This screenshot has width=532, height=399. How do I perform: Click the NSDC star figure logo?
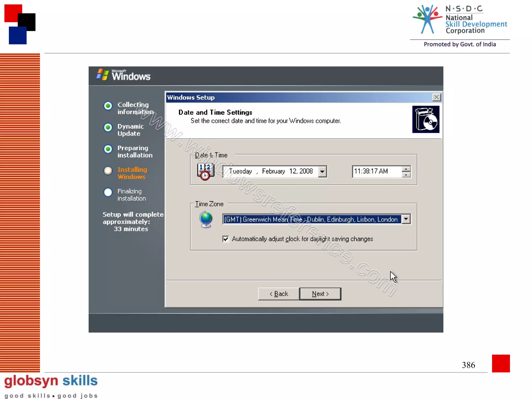pos(427,19)
